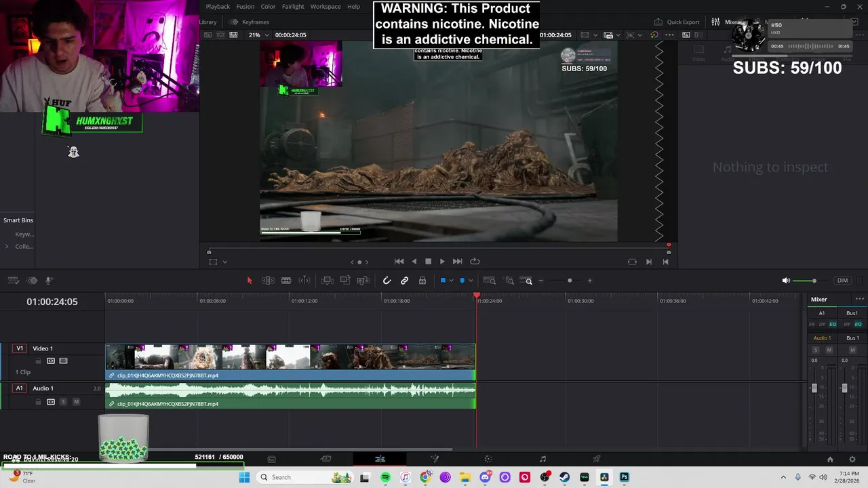
Task: Open the flag color dropdown arrow
Action: coord(451,281)
